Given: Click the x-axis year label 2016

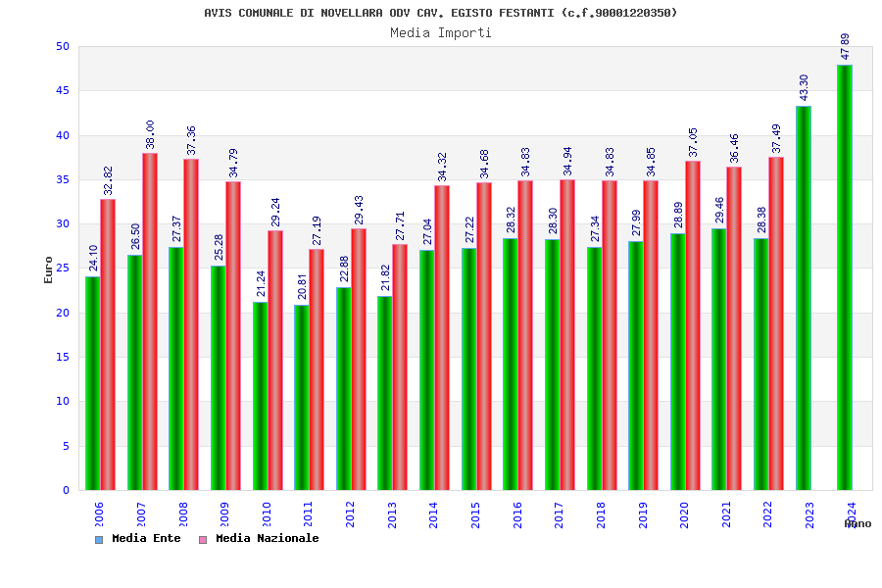Looking at the screenshot, I should 517,514.
